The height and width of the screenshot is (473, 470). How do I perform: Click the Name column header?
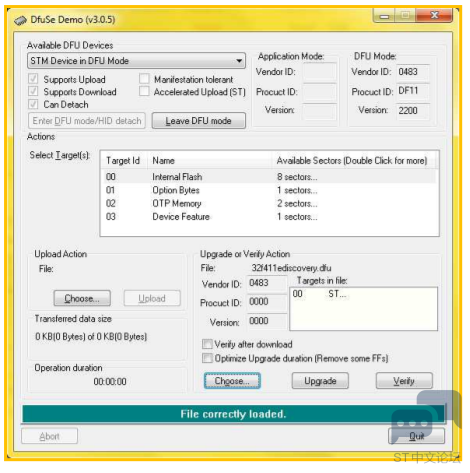[x=209, y=161]
